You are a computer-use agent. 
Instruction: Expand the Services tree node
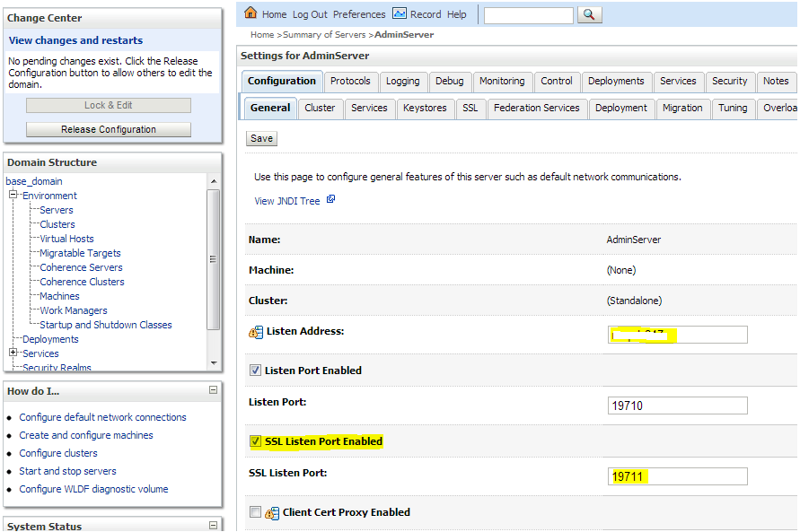[x=13, y=353]
